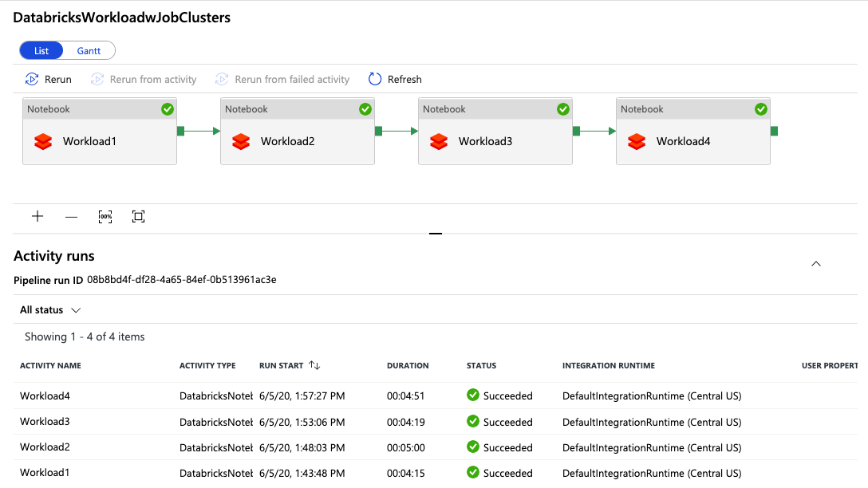The width and height of the screenshot is (868, 488).
Task: Click the Duration column header
Action: tap(408, 365)
